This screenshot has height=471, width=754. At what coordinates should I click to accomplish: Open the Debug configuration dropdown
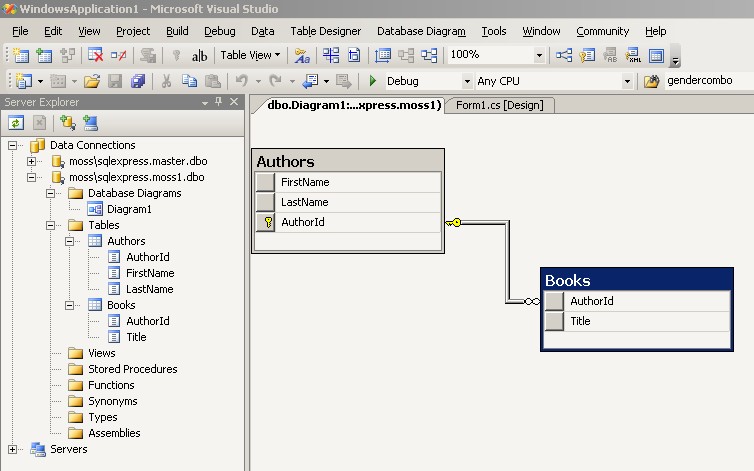[466, 81]
